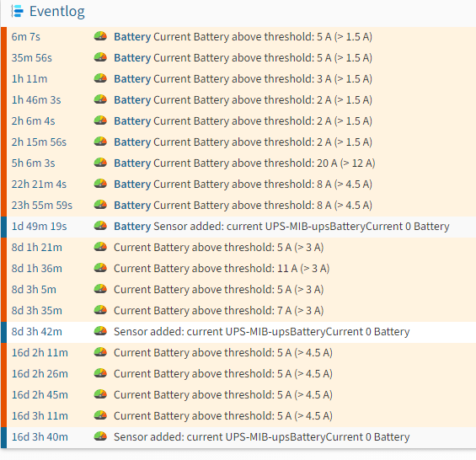
Task: Open Battery link in 35m 56s entry
Action: [132, 57]
